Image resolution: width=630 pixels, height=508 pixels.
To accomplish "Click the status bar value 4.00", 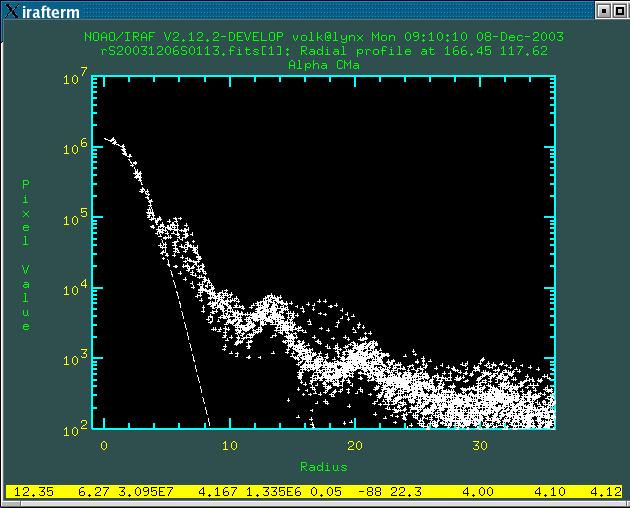I will [478, 492].
